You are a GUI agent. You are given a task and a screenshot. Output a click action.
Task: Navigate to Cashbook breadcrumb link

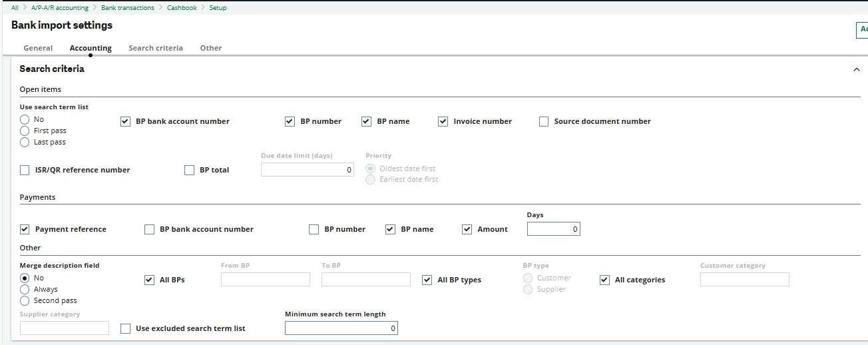pyautogui.click(x=183, y=8)
